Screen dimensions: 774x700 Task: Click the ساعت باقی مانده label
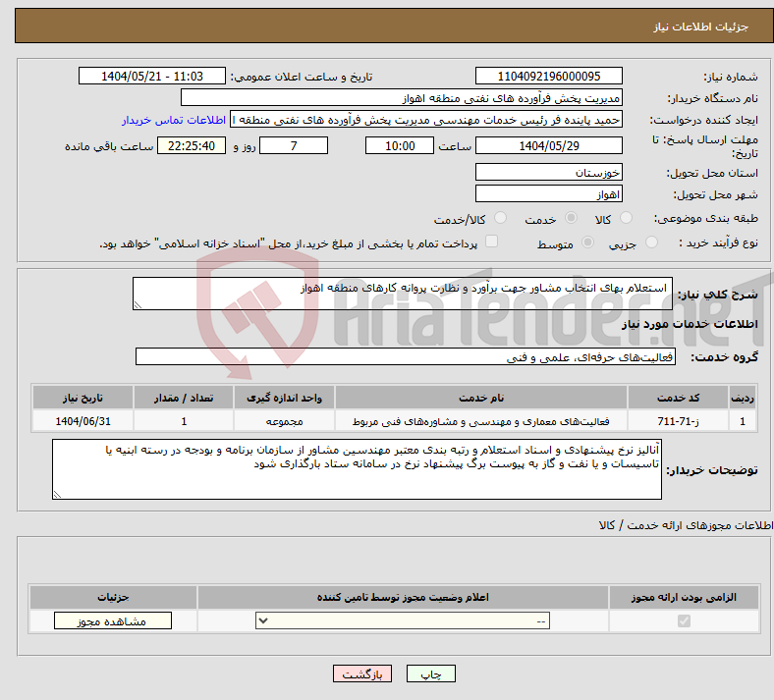tap(109, 146)
